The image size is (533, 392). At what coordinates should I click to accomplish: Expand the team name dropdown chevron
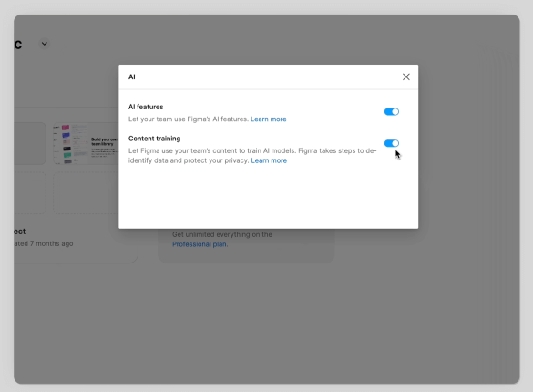pyautogui.click(x=45, y=44)
